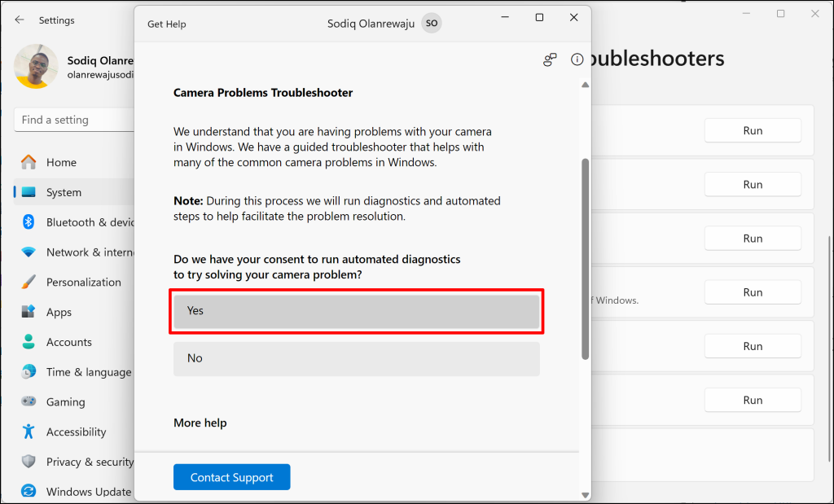834x504 pixels.
Task: Open Windows Update in sidebar
Action: click(x=88, y=492)
